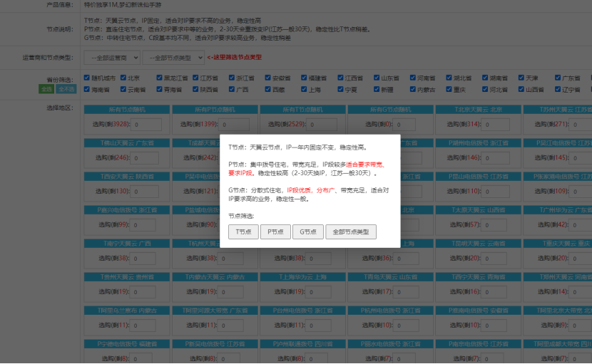This screenshot has height=364, width=592.
Task: Disable the 上海 checkbox
Action: [x=302, y=90]
